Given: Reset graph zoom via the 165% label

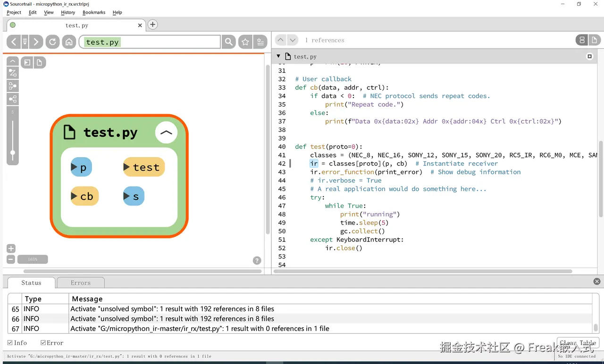Looking at the screenshot, I should click(33, 259).
